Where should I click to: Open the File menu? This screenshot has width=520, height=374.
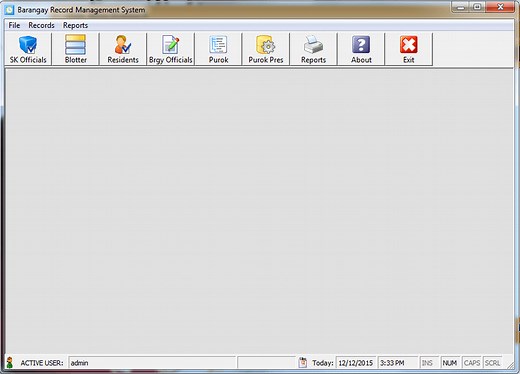14,25
